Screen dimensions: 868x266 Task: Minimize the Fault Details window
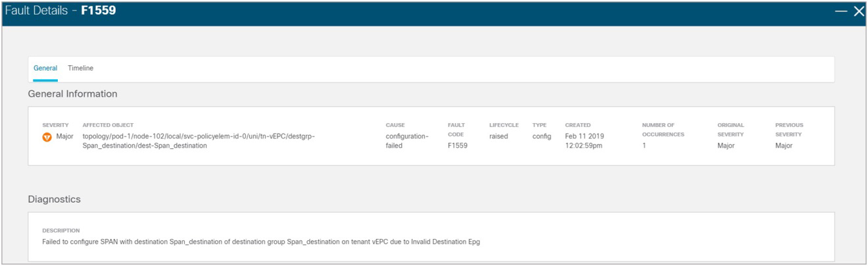pyautogui.click(x=841, y=11)
